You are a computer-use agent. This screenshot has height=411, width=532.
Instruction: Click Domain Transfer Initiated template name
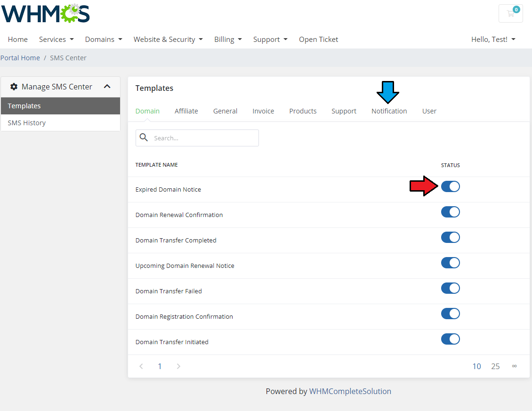[172, 342]
